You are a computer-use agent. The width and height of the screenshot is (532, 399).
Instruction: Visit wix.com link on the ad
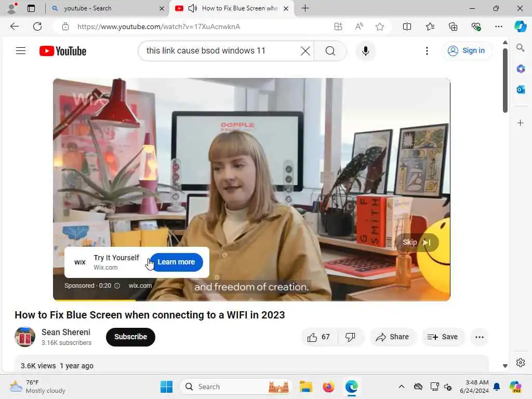coord(140,286)
